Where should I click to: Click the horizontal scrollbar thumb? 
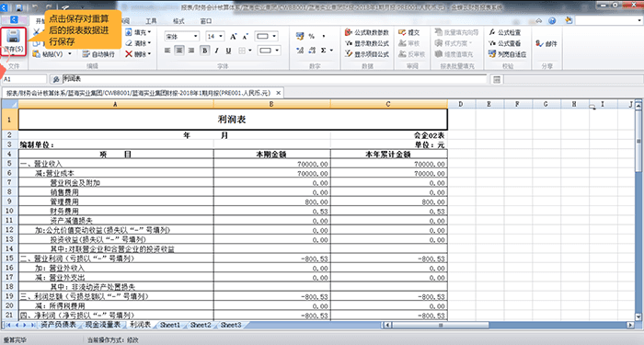(441, 325)
